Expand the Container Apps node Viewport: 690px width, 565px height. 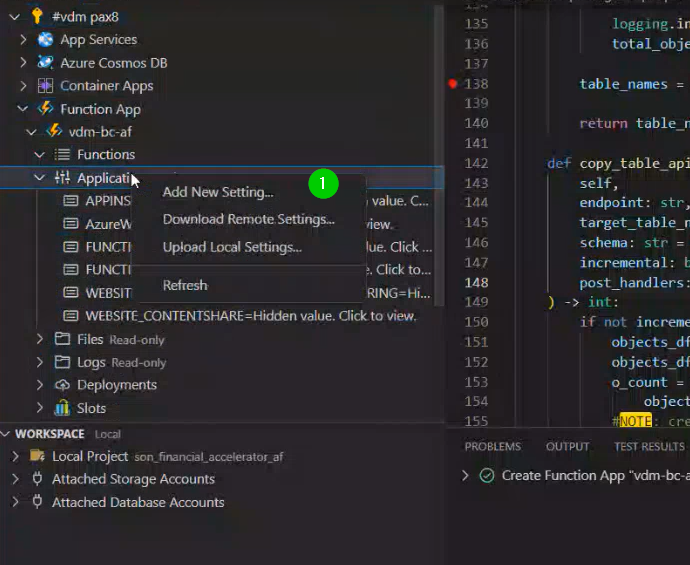coord(23,85)
